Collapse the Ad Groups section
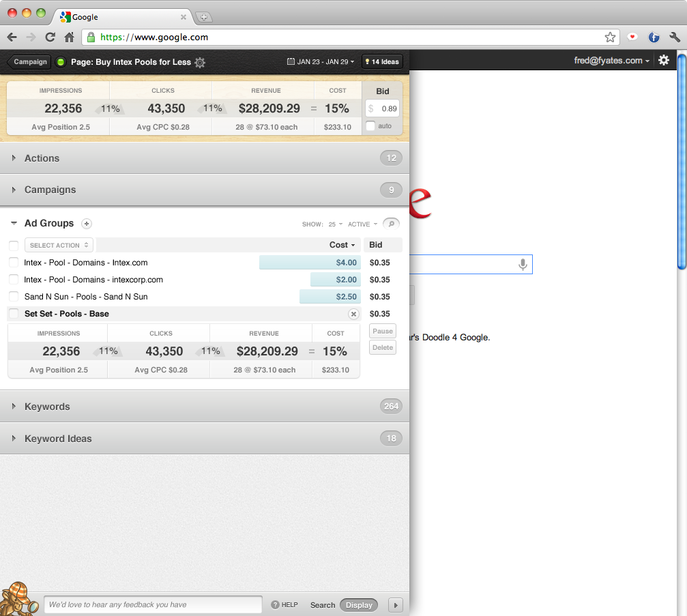687x616 pixels. click(x=14, y=224)
